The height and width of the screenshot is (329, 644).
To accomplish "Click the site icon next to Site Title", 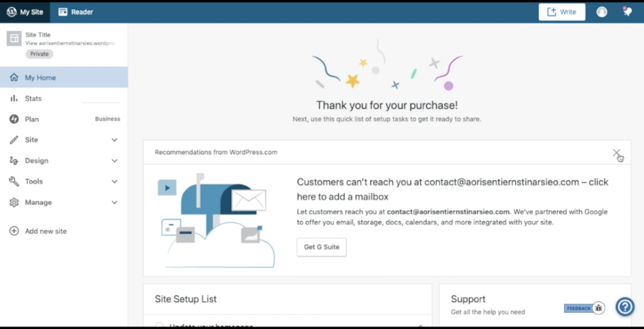I will [x=14, y=38].
